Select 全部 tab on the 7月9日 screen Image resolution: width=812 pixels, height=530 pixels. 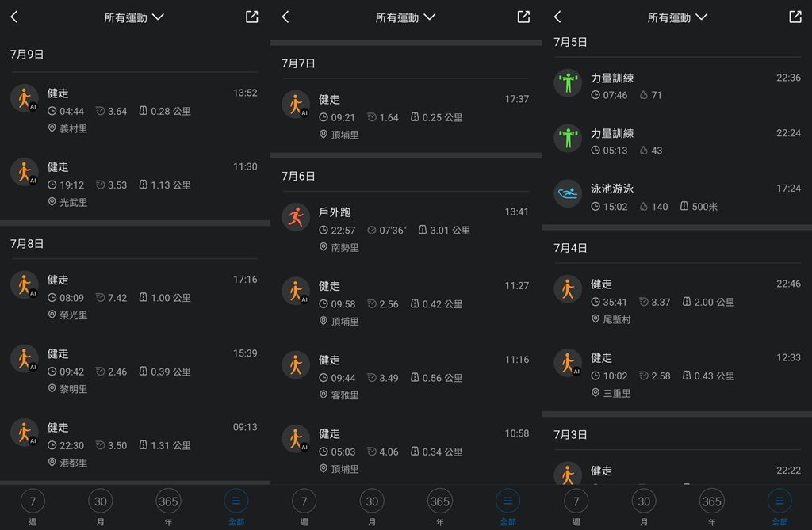(236, 507)
